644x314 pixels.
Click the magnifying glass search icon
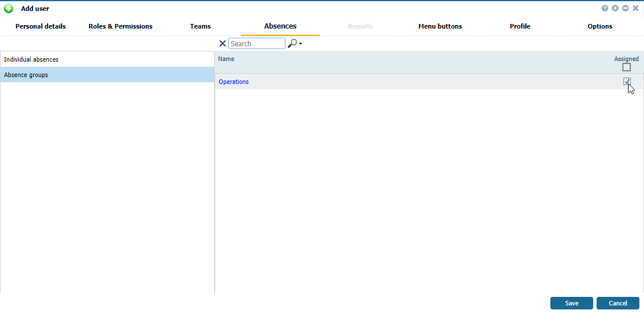(292, 43)
